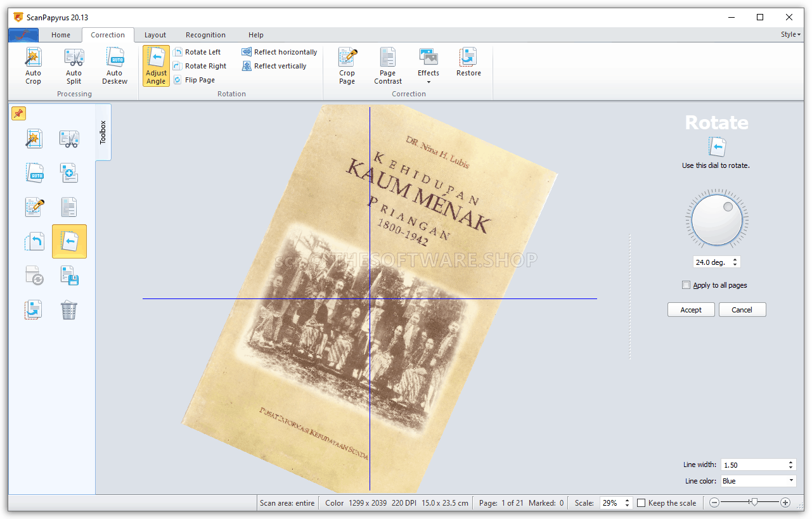Viewport: 812px width, 519px height.
Task: Open the Line color dropdown
Action: pos(757,481)
